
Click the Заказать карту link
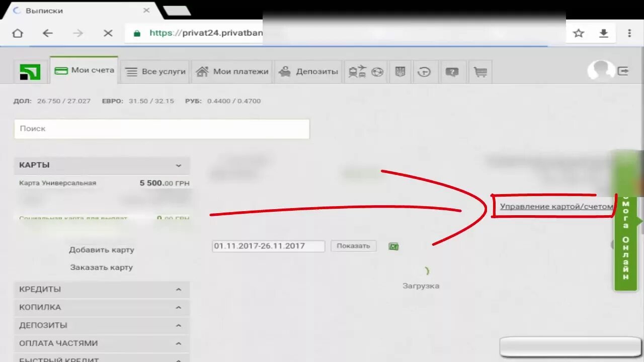(x=102, y=267)
